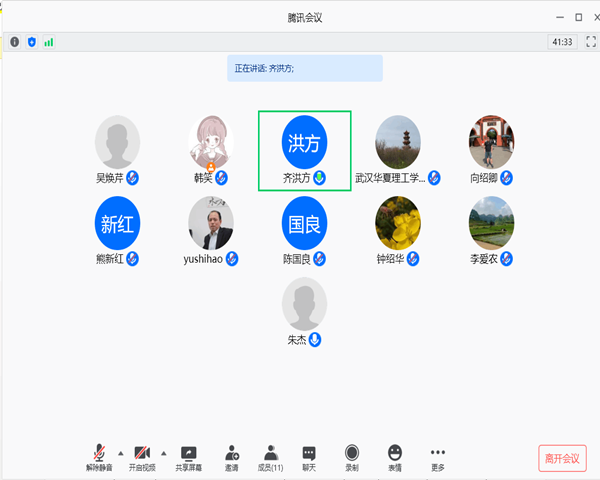
Task: Select yushihao's participant thumbnail
Action: [211, 223]
